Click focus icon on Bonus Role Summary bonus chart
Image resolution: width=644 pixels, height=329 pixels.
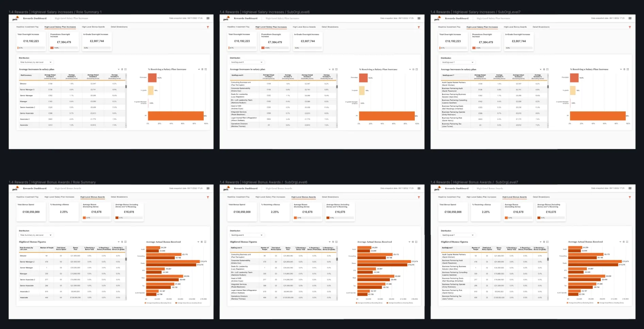click(202, 242)
